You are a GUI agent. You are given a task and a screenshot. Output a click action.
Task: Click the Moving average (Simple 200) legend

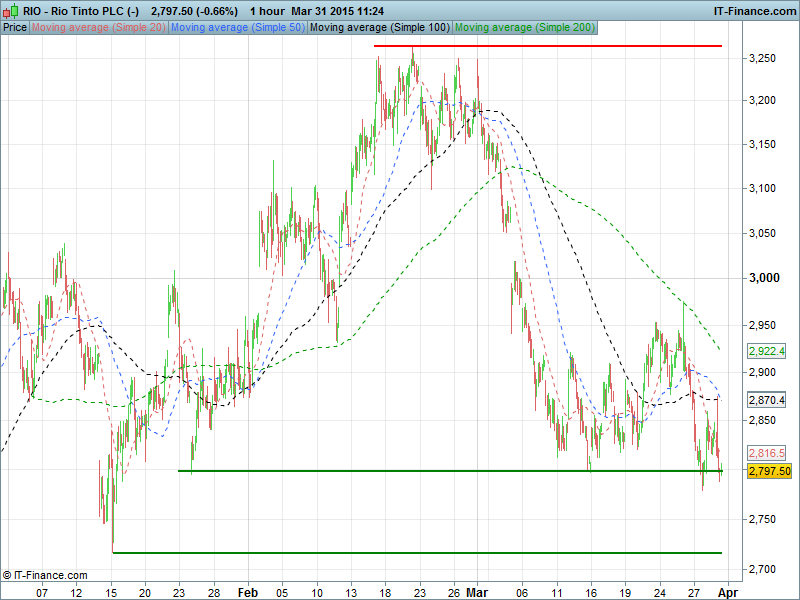(524, 27)
